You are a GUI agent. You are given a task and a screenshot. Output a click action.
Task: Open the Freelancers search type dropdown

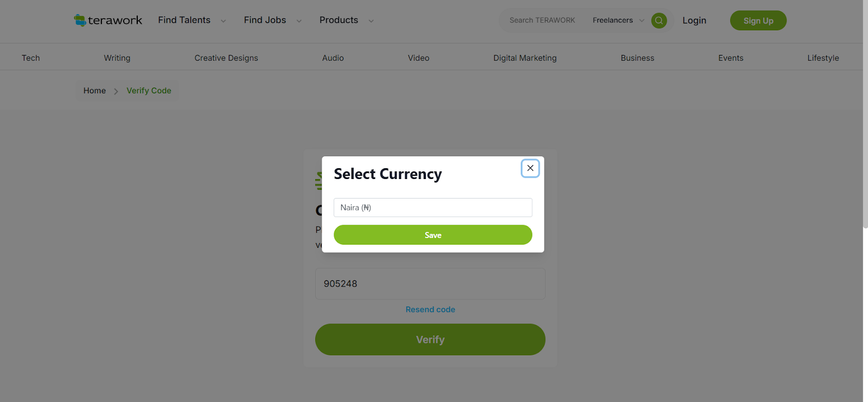[618, 21]
